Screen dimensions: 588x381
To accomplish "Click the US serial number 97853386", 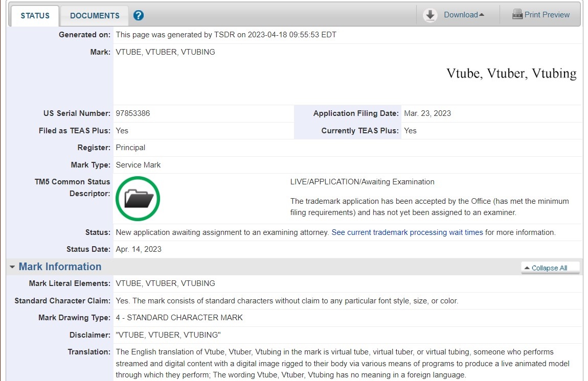I will 133,113.
